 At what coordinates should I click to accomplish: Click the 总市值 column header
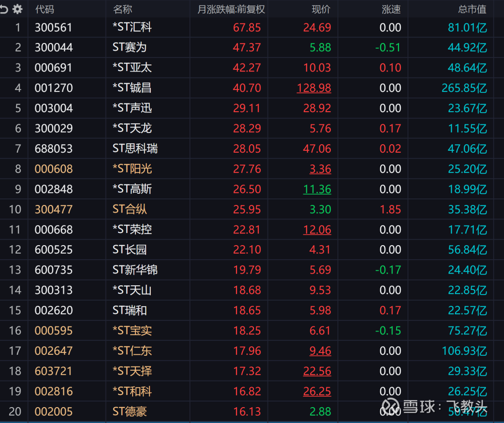tap(472, 9)
